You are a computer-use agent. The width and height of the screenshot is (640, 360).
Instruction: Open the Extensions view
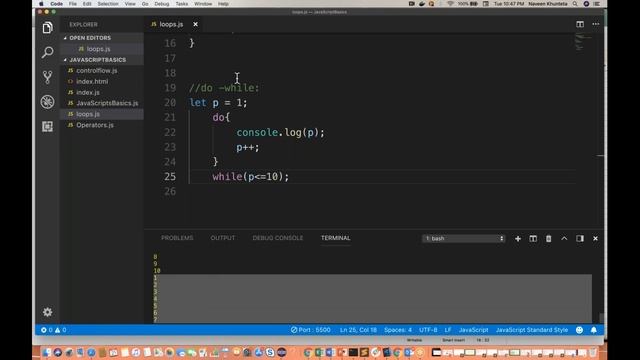point(47,127)
